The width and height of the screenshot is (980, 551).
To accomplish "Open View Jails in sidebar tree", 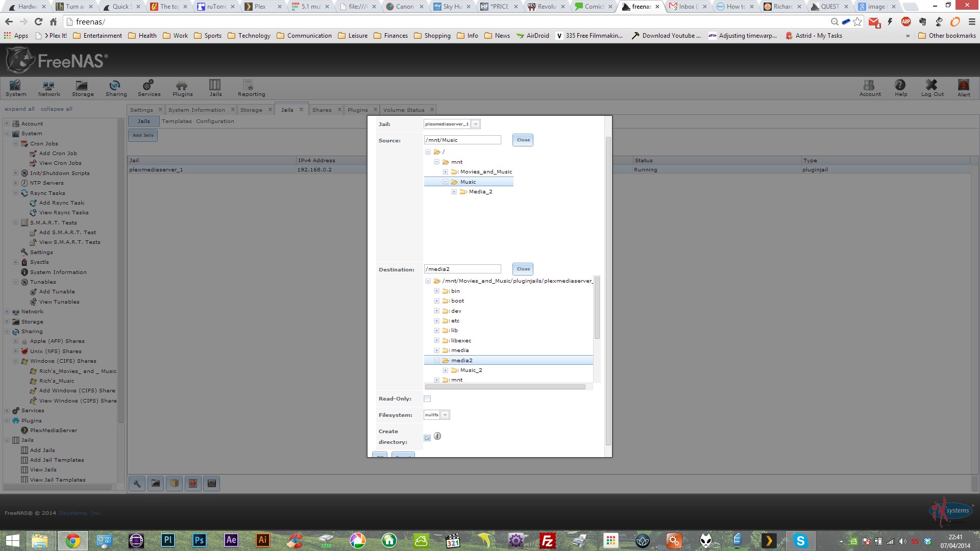I will click(43, 469).
